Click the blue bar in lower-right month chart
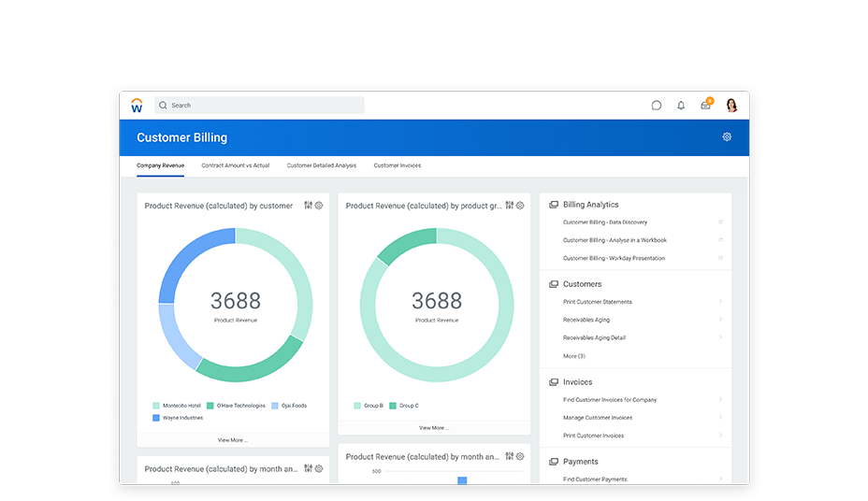Viewport: 868px width, 501px height. coord(462,480)
